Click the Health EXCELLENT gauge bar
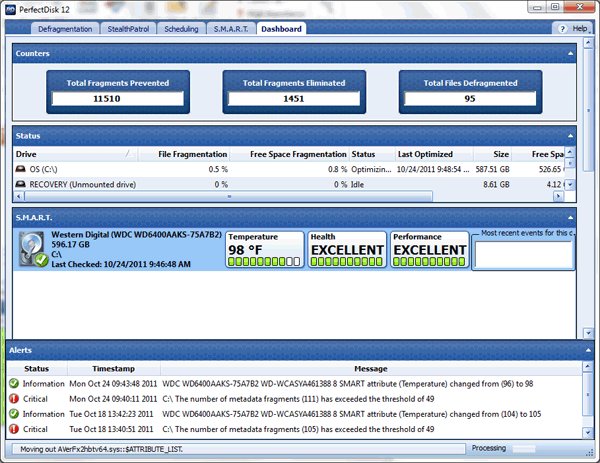 347,262
